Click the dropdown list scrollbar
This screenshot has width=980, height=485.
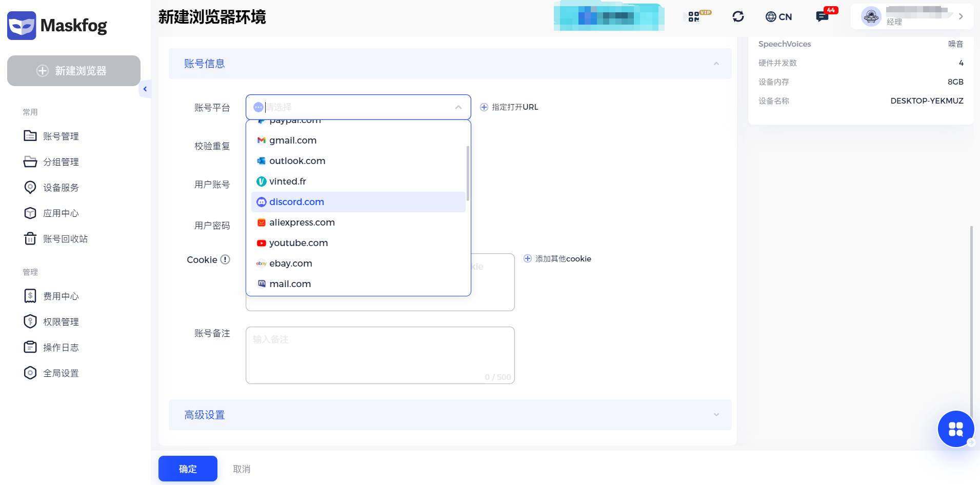[x=468, y=173]
